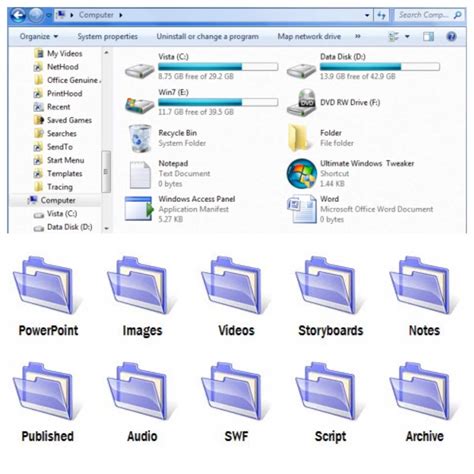Image resolution: width=474 pixels, height=474 pixels.
Task: Click the Change view icon
Action: 394,36
